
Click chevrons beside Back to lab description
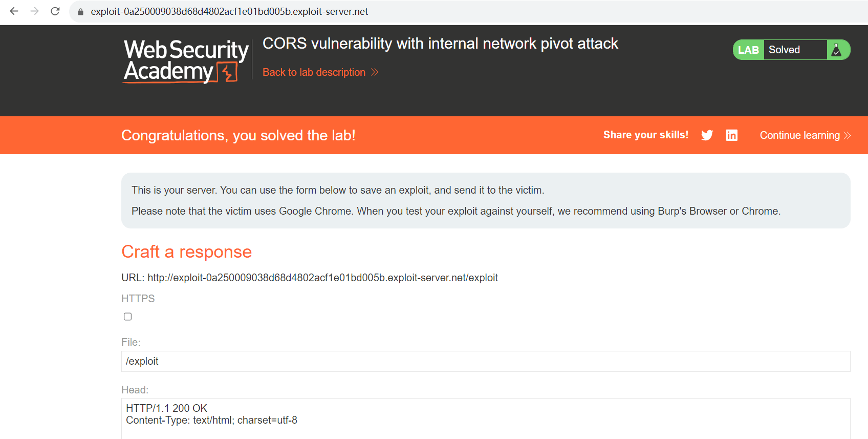pyautogui.click(x=375, y=72)
